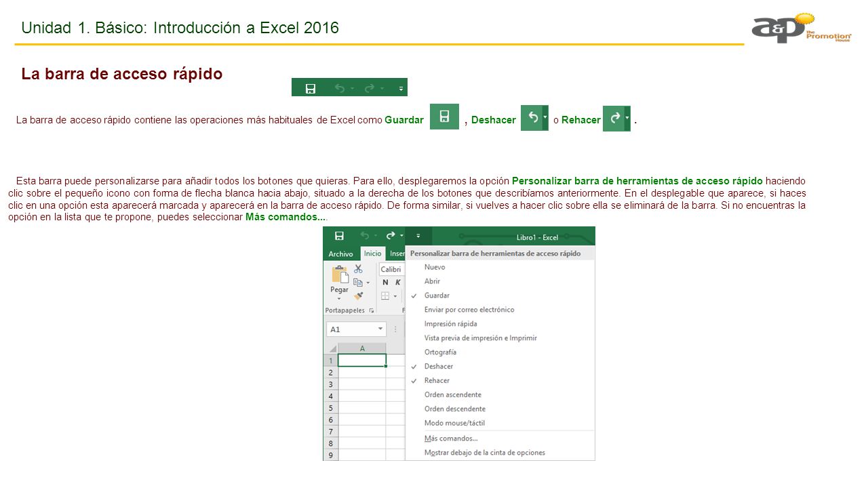This screenshot has height=488, width=868.
Task: Switch to the Inicio tab
Action: (373, 253)
